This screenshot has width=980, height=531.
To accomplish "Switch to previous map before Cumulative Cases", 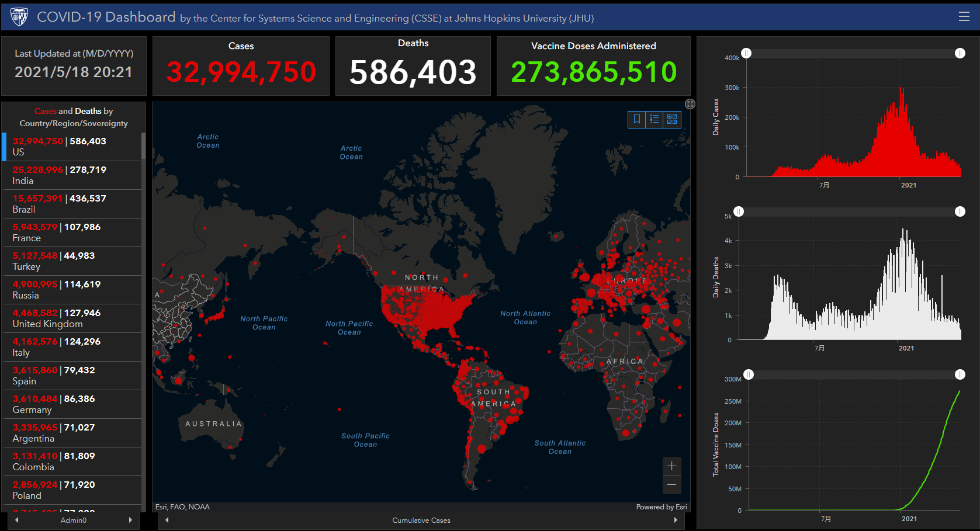I will (x=167, y=520).
